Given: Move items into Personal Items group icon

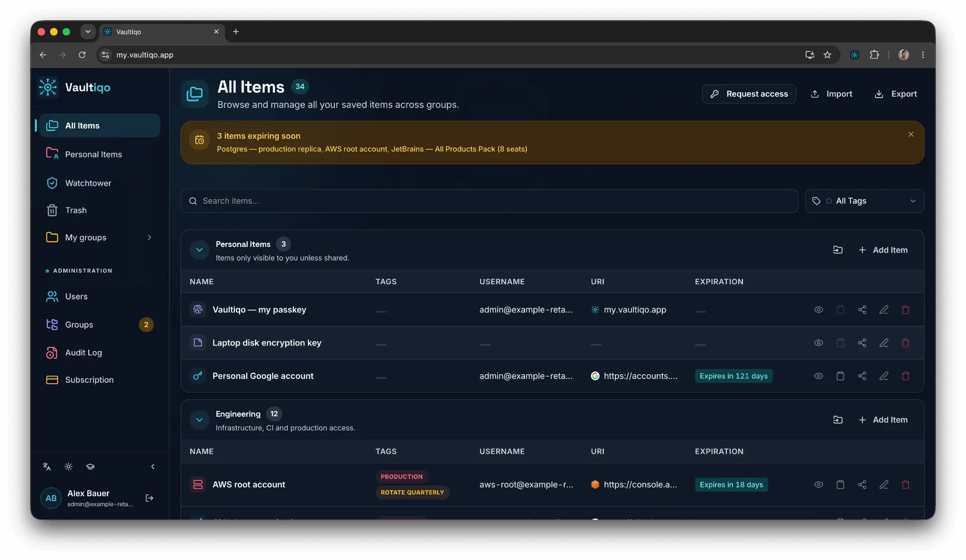Looking at the screenshot, I should (838, 250).
